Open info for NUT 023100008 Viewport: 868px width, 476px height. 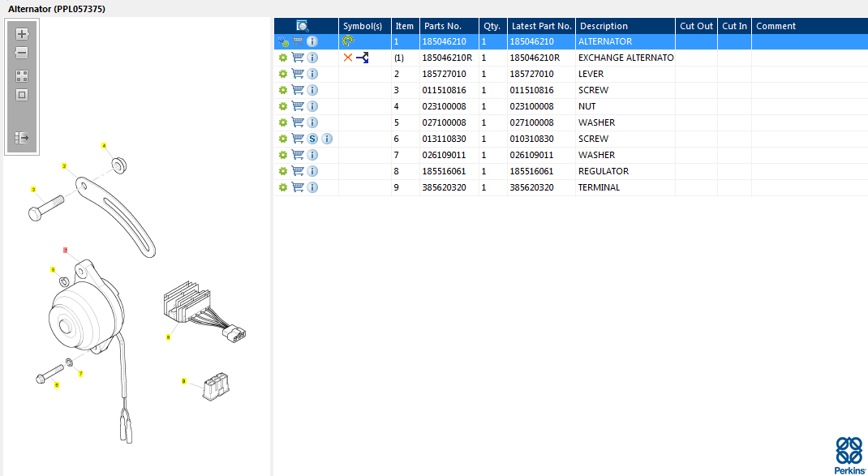pyautogui.click(x=312, y=106)
